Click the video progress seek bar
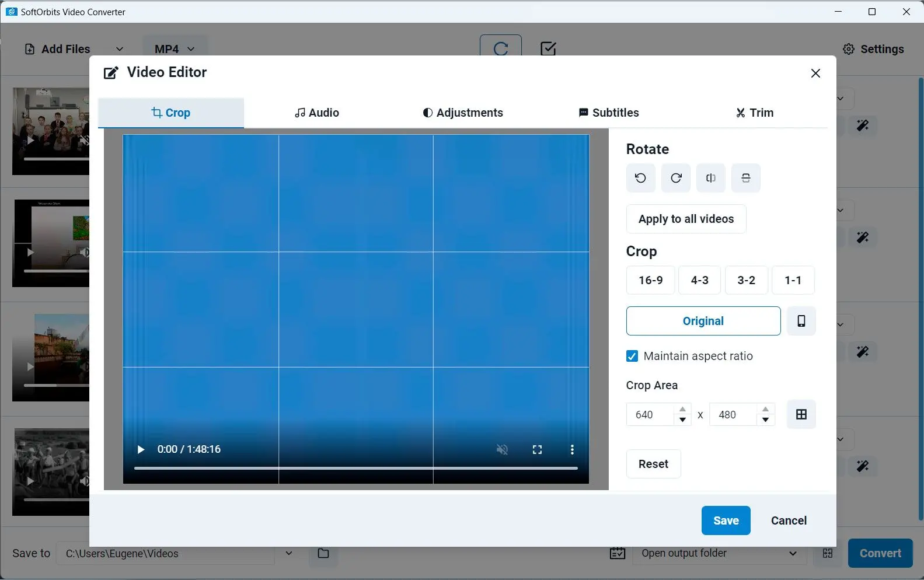This screenshot has width=924, height=580. (355, 468)
